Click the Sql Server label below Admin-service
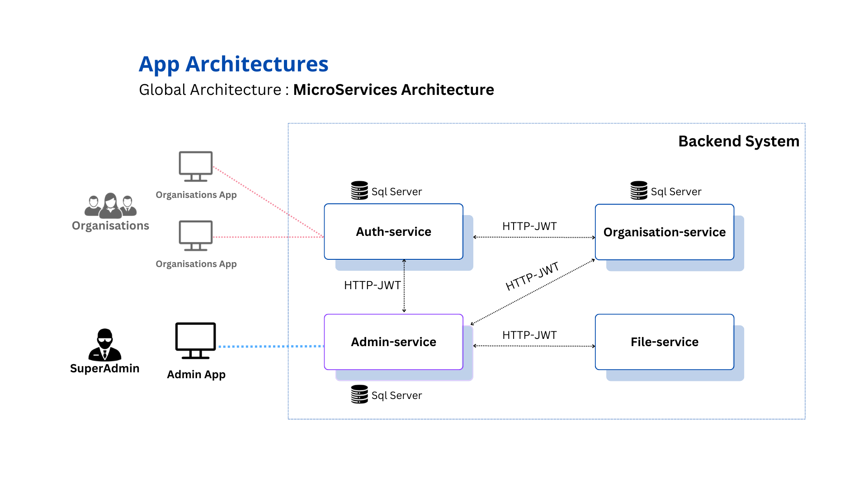 (396, 395)
